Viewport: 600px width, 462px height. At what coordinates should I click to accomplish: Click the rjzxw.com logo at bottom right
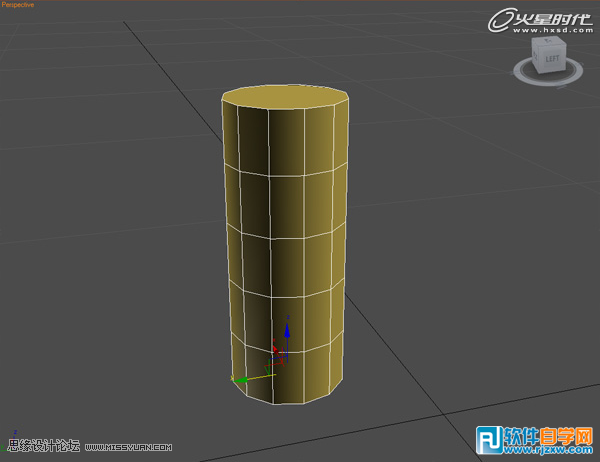tap(538, 441)
